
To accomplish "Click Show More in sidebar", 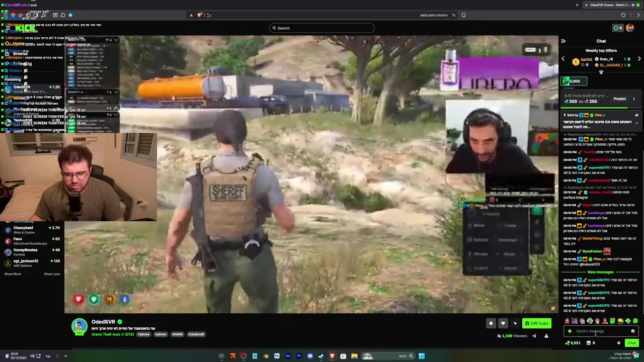I will (13, 274).
